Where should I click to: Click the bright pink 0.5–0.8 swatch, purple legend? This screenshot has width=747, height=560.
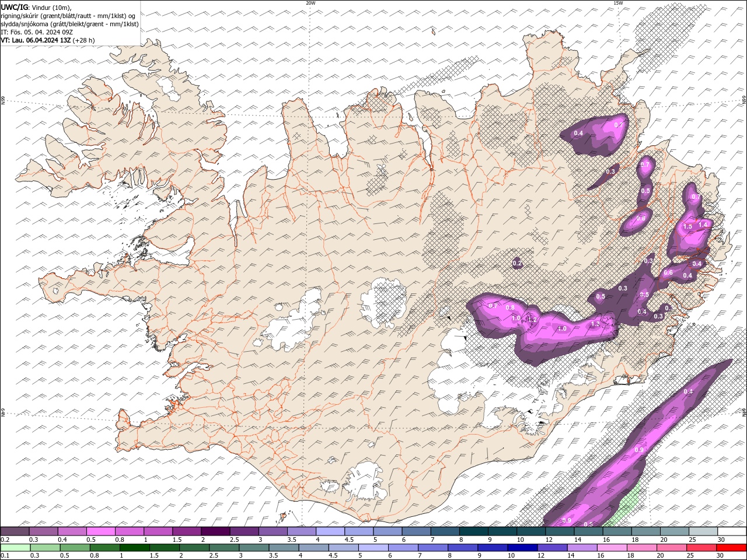coord(100,531)
